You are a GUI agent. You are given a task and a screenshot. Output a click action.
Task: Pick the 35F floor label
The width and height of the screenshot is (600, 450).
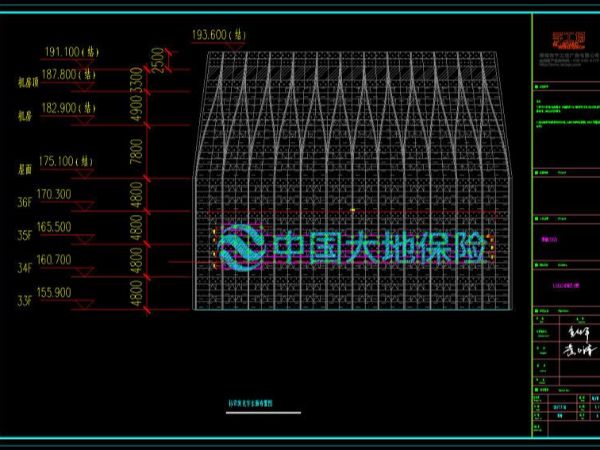click(x=24, y=235)
